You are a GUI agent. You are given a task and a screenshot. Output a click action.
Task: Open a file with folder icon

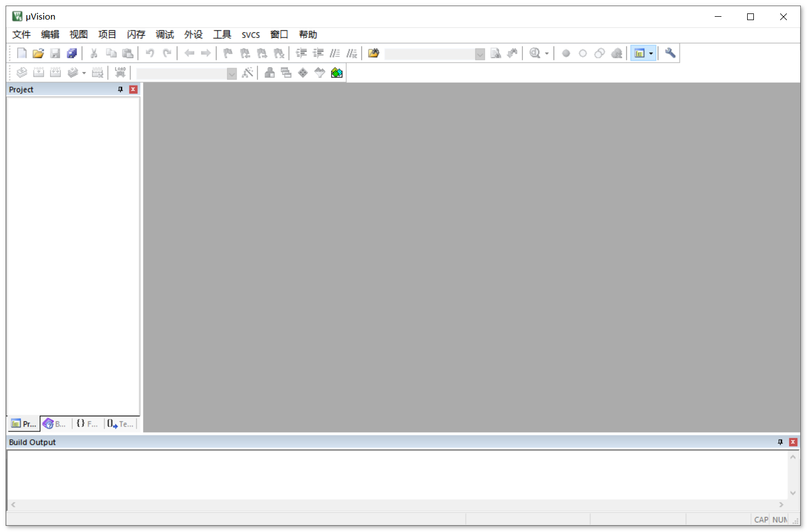point(38,53)
